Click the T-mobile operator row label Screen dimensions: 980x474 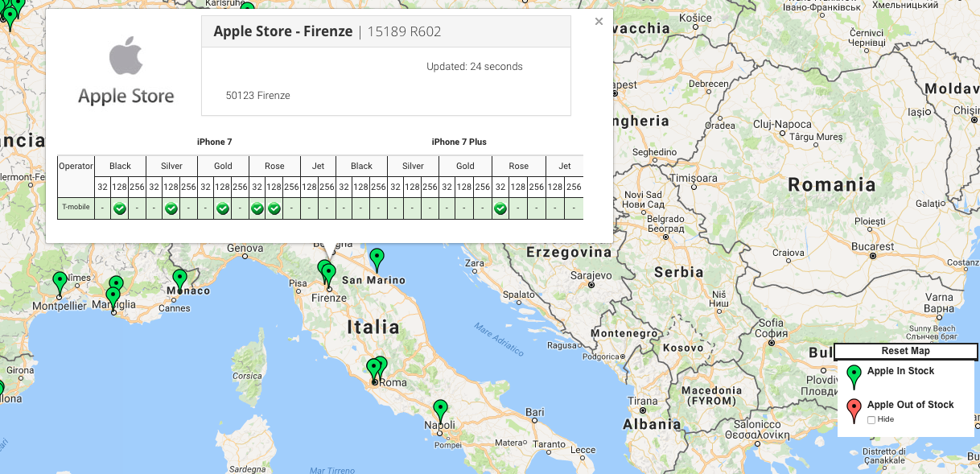pyautogui.click(x=76, y=208)
